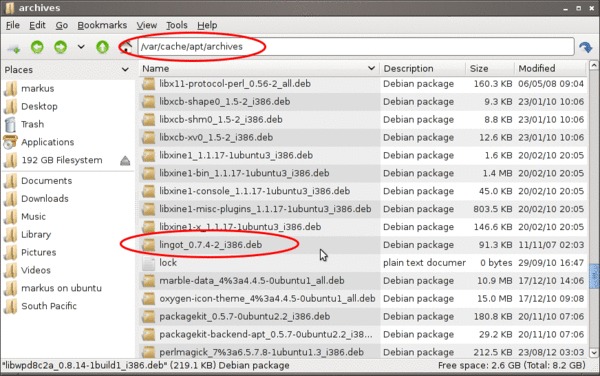Click the 91.3 KB size of lingot
600x376 pixels.
pos(495,245)
